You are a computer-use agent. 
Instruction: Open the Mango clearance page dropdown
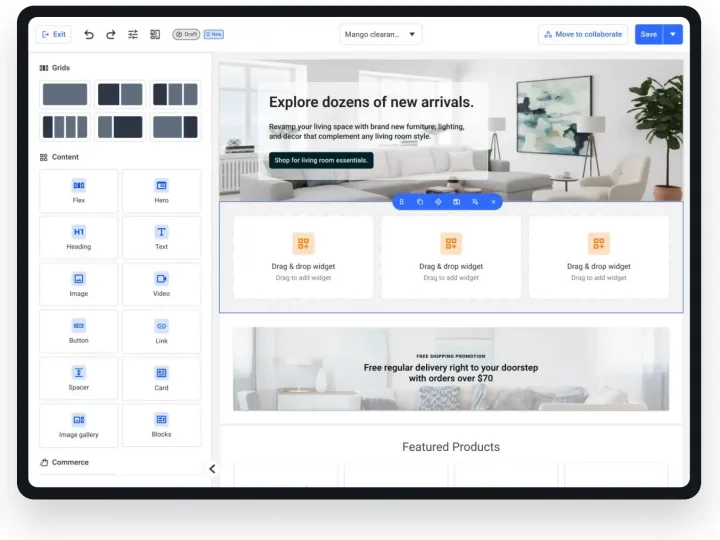[381, 34]
